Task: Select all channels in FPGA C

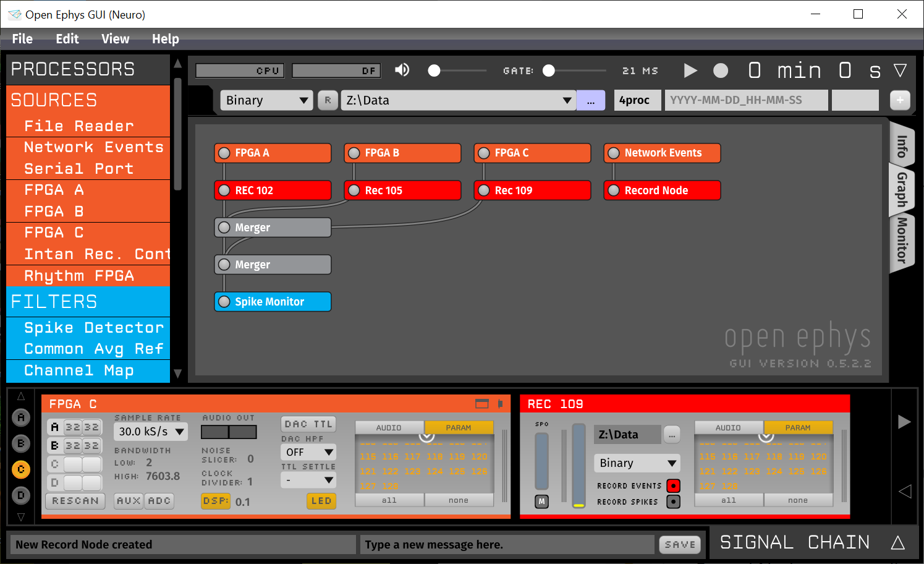Action: [x=389, y=500]
